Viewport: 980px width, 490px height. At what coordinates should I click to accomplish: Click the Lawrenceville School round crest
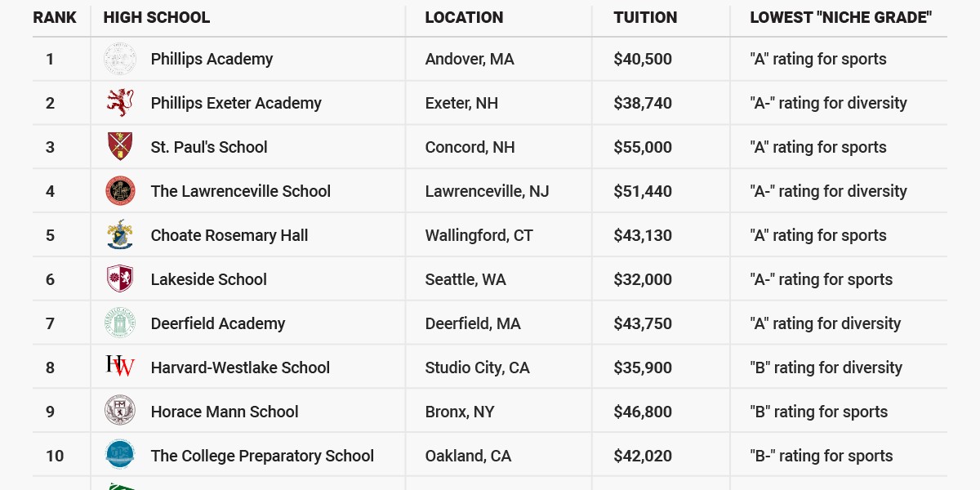(x=120, y=191)
